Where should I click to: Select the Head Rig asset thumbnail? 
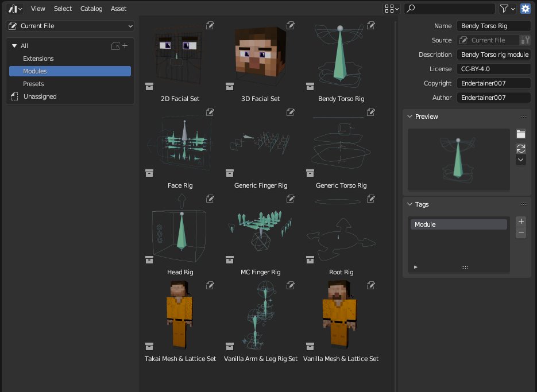point(180,229)
